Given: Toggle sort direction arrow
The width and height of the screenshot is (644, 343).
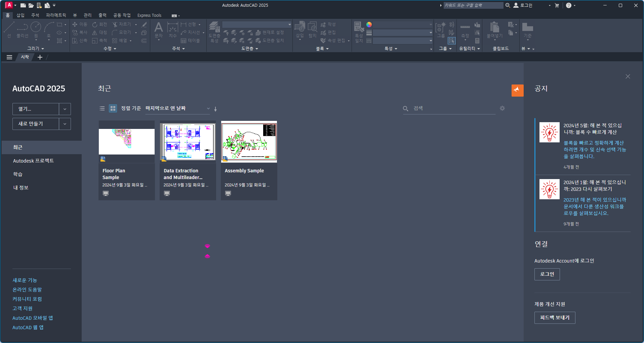Looking at the screenshot, I should pyautogui.click(x=215, y=109).
